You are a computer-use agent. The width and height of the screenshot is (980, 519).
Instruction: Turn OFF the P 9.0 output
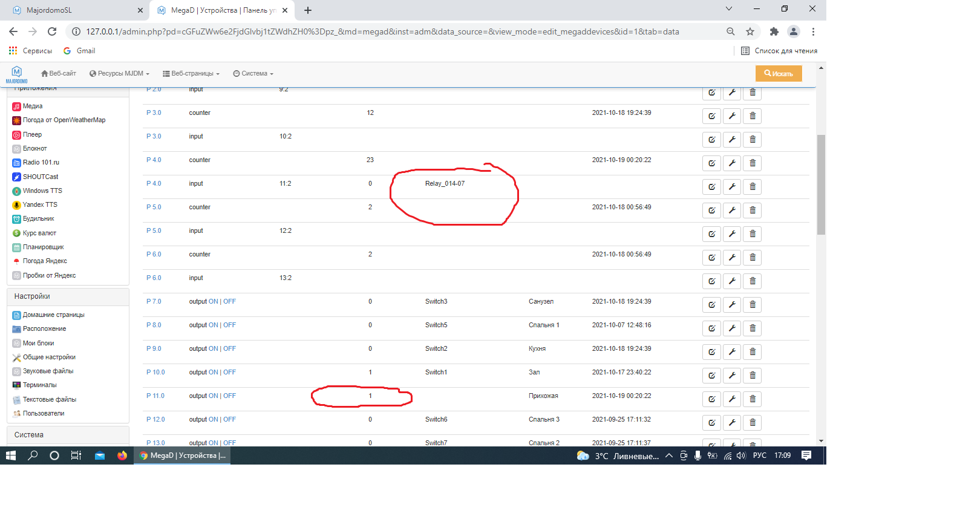tap(229, 348)
